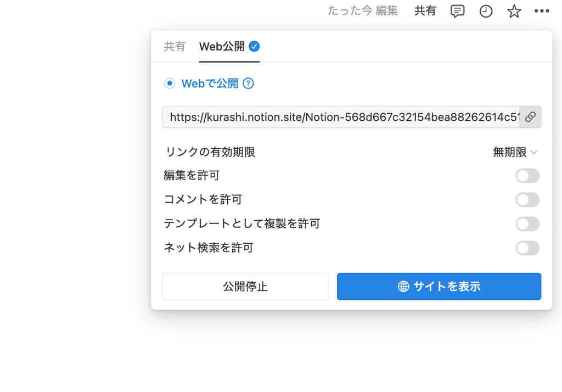This screenshot has height=392, width=562.
Task: Click the 公開停止 button
Action: [245, 286]
